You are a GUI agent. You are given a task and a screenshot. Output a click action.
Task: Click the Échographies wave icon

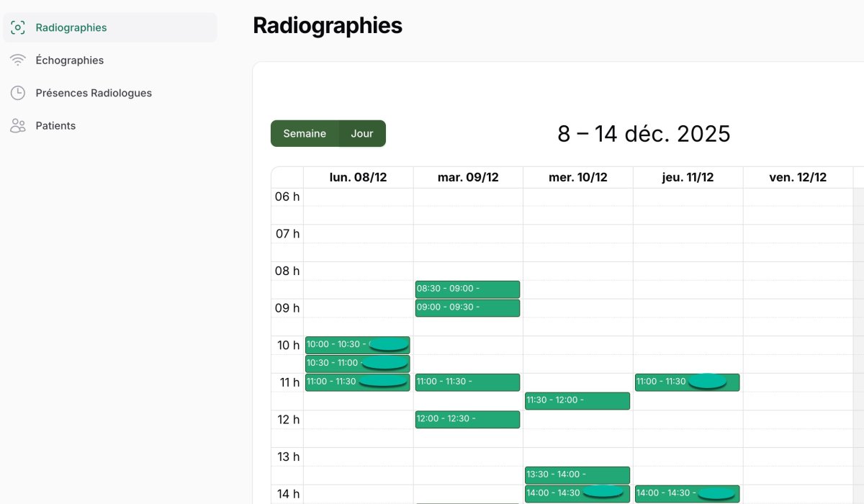pyautogui.click(x=18, y=60)
